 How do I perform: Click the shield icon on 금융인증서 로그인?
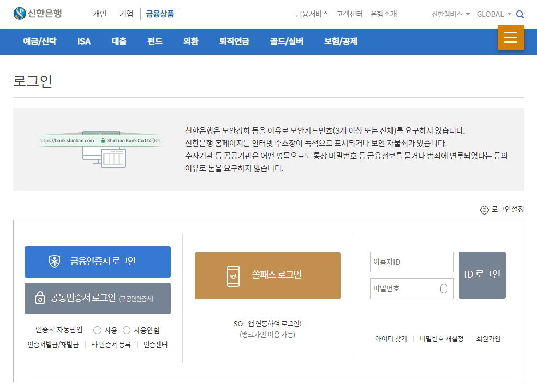point(54,262)
